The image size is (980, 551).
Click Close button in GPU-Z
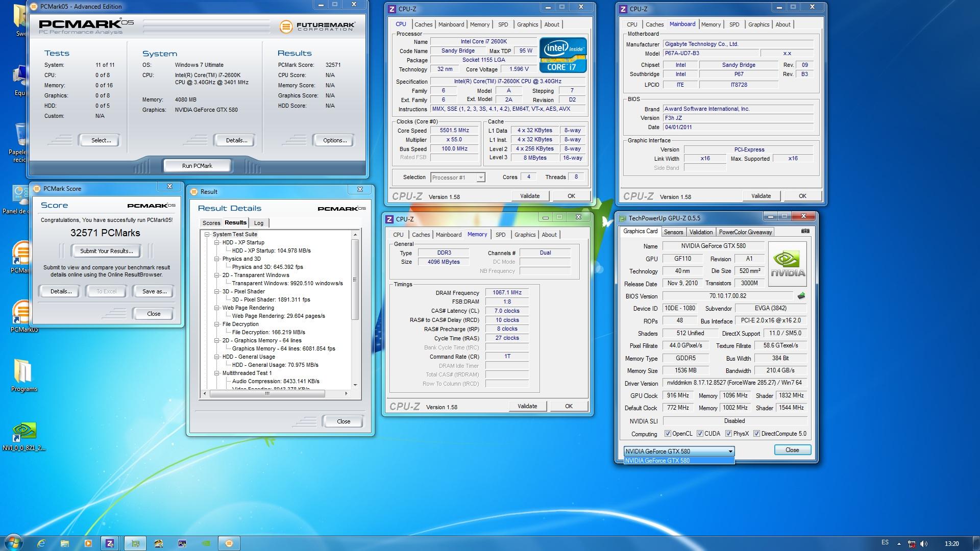coord(792,450)
